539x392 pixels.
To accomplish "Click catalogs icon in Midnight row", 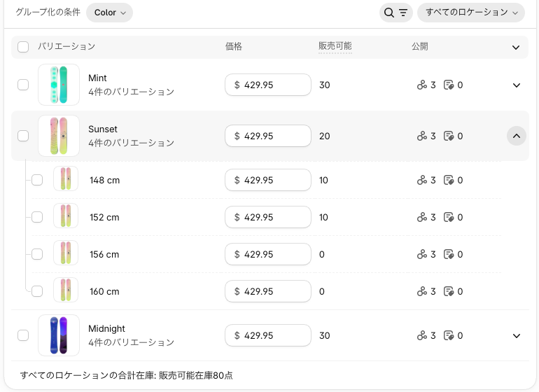I will [449, 335].
